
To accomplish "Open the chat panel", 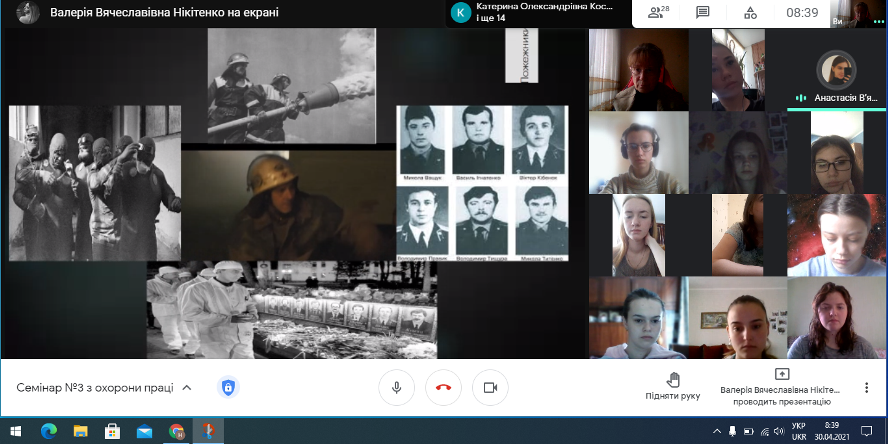I will (x=703, y=13).
